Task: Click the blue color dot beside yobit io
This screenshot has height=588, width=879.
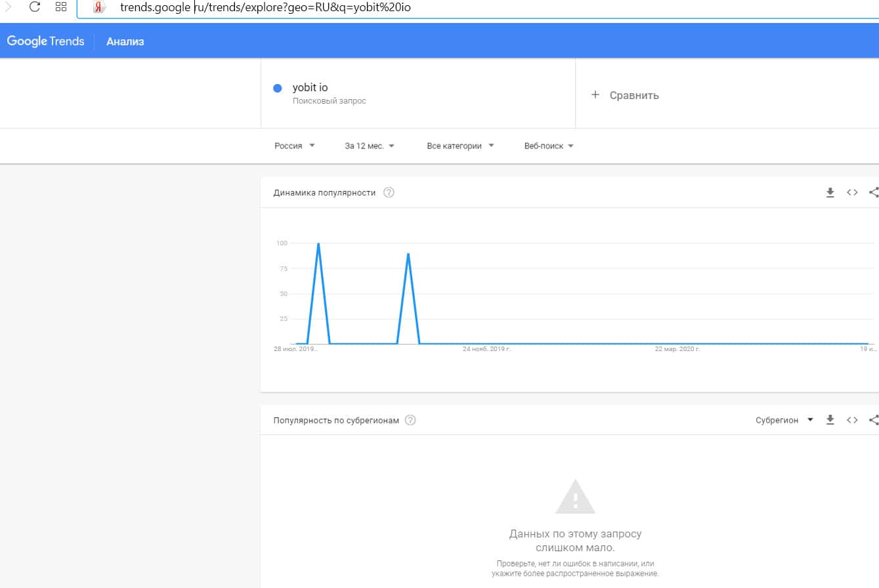Action: (x=277, y=89)
